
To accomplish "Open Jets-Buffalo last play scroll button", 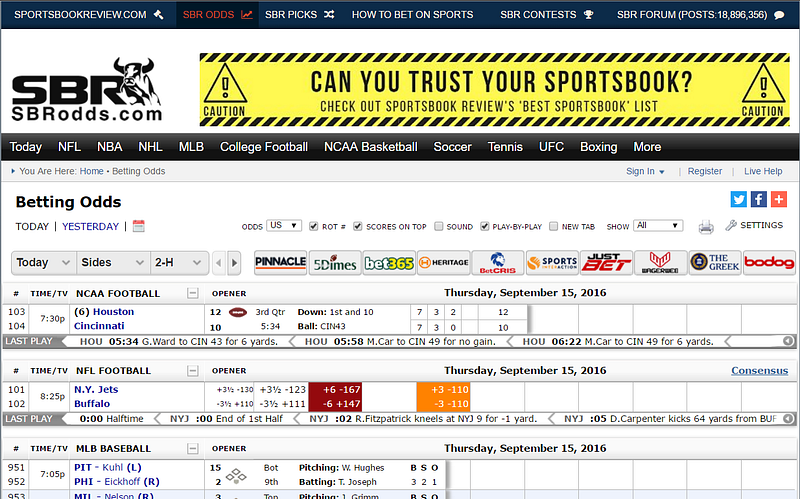I will point(788,418).
